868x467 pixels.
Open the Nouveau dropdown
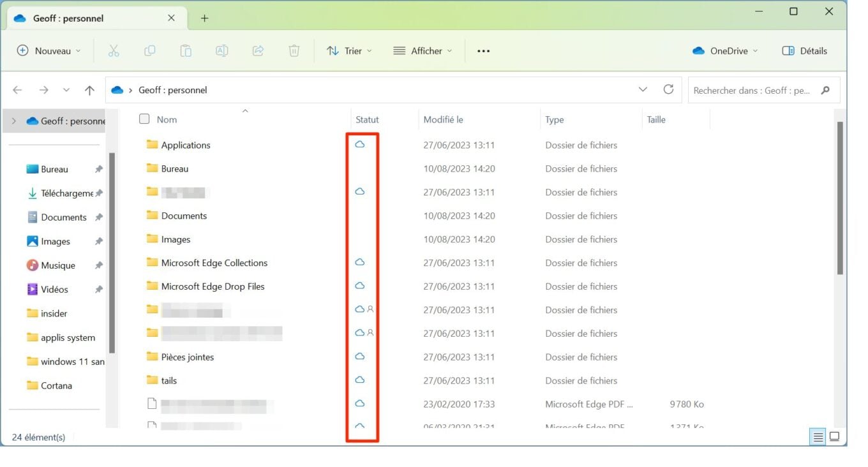click(x=49, y=51)
